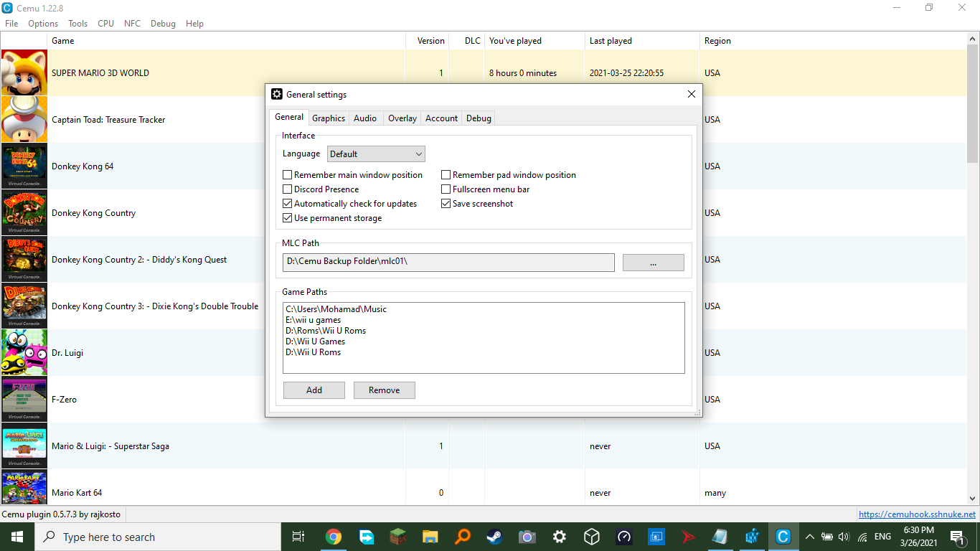980x551 pixels.
Task: Enable Discord Presence checkbox
Action: [x=288, y=189]
